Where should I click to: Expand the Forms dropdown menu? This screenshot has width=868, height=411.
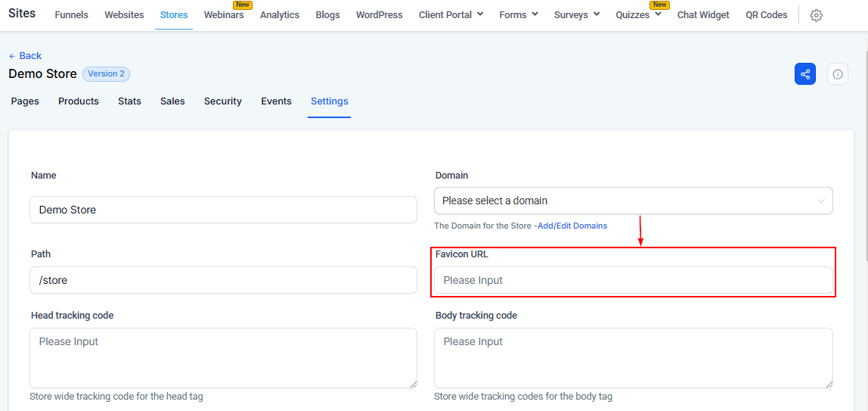pyautogui.click(x=519, y=15)
